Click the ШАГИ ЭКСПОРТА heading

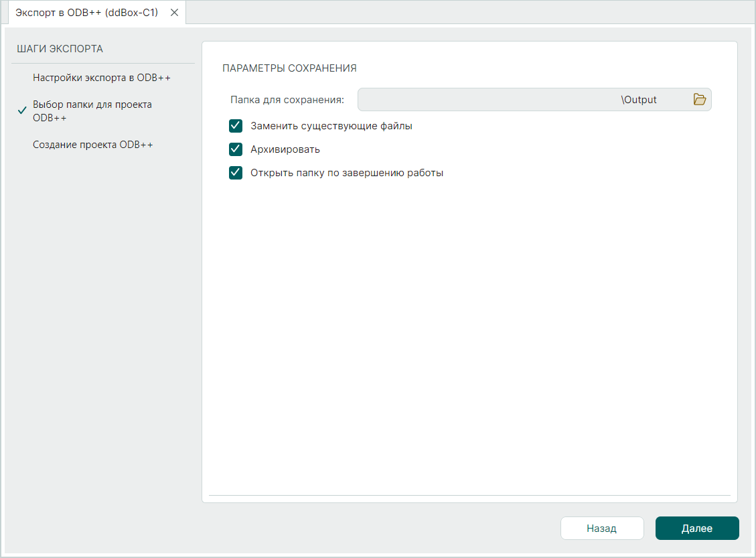(60, 49)
